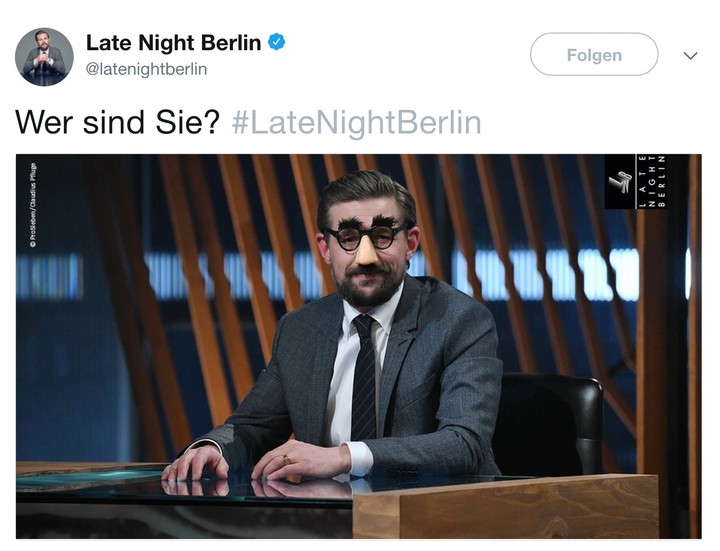This screenshot has width=720, height=551.
Task: Click the bushy fake eyebrows on glasses
Action: (x=367, y=223)
